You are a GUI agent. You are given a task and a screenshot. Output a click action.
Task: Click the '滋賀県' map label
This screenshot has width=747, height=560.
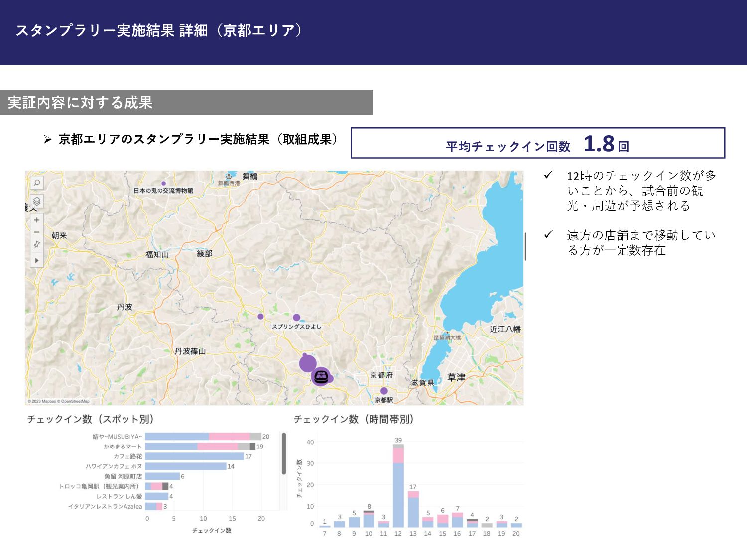pyautogui.click(x=423, y=382)
